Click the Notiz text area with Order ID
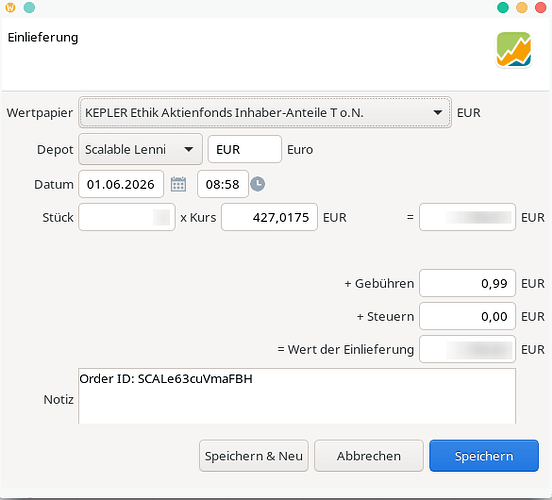 [x=297, y=396]
